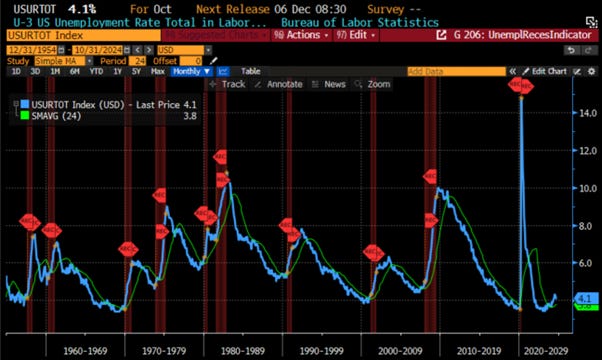The height and width of the screenshot is (360, 602).
Task: Open the start date calendar picker
Action: (61, 50)
